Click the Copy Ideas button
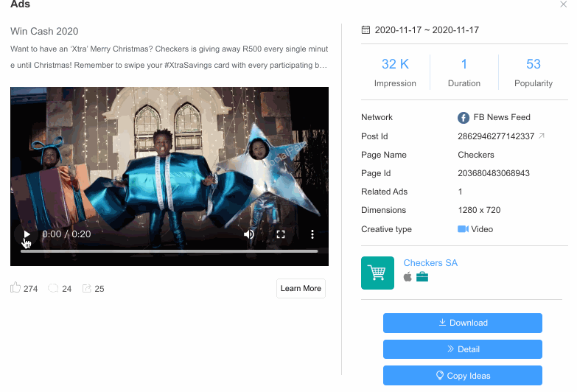Viewport: 577px width, 392px height. (463, 376)
